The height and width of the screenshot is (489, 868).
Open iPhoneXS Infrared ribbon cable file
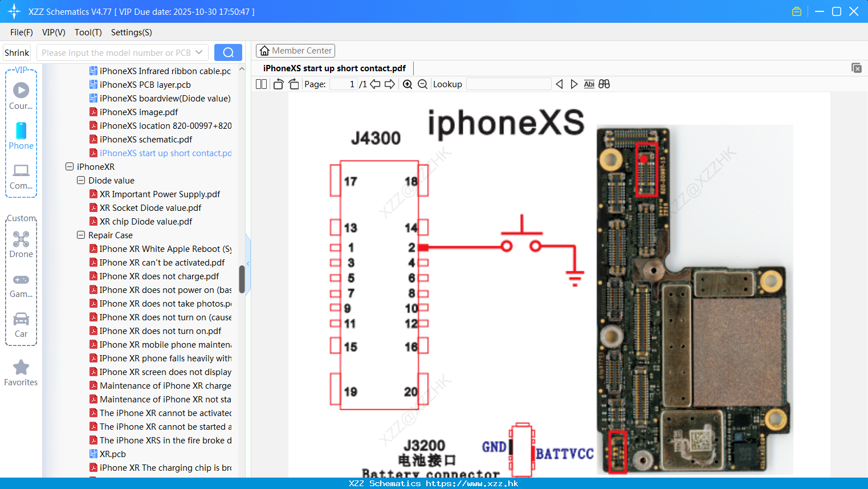pos(160,71)
